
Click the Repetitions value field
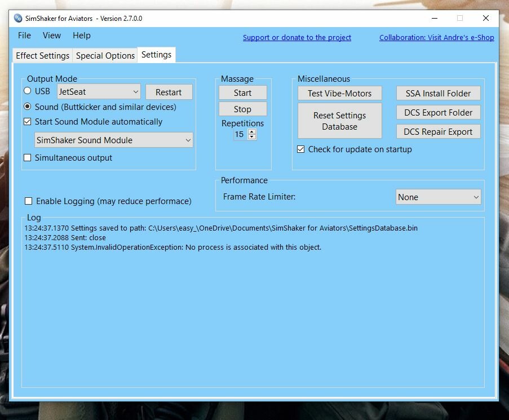240,134
